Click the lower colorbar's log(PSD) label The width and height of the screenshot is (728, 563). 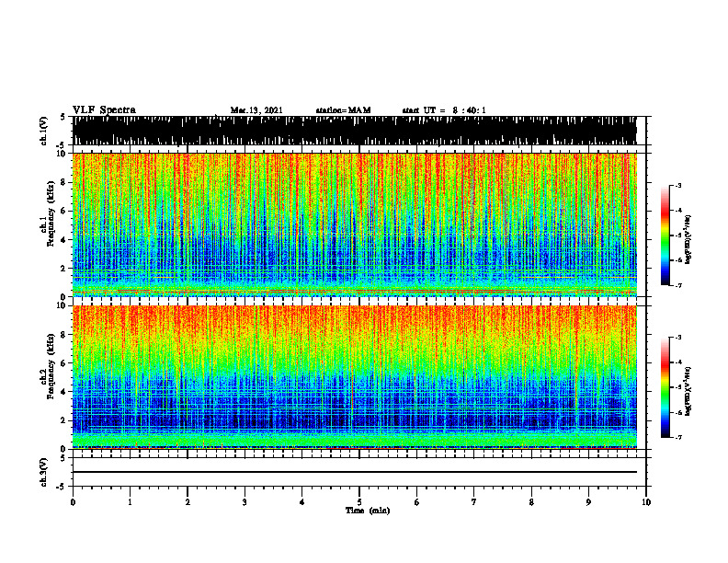tap(688, 391)
